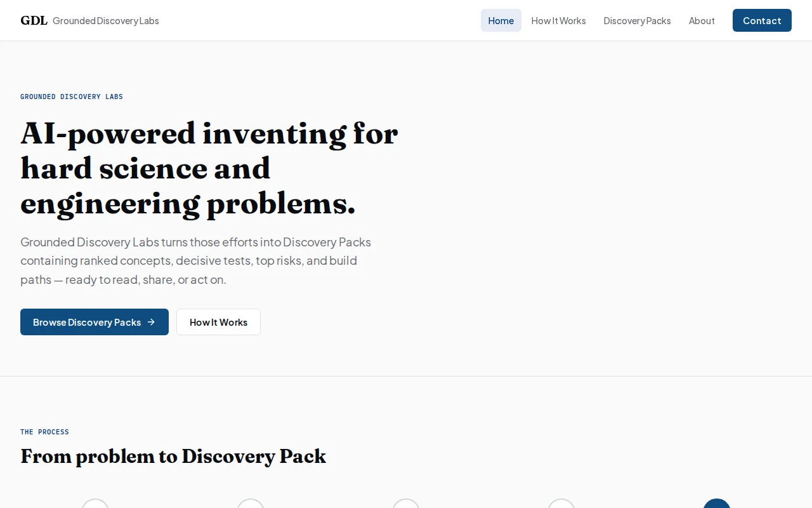Navigate to the About page

[x=702, y=20]
